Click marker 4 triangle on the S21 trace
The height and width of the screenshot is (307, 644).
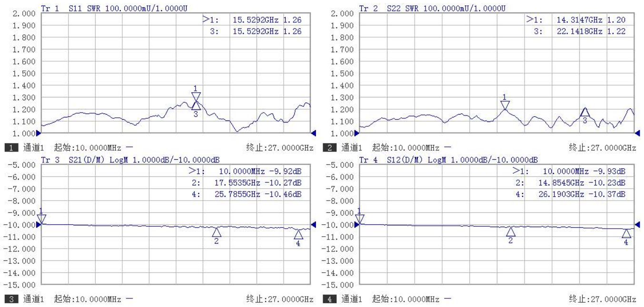click(298, 234)
